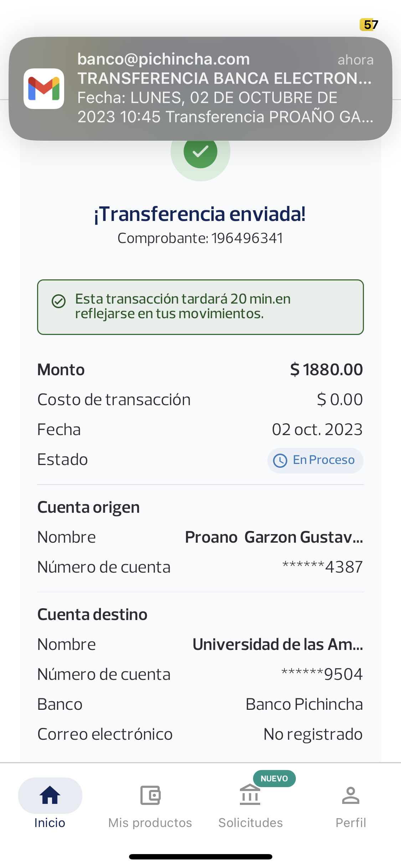The width and height of the screenshot is (401, 868).
Task: Tap the truncated origin name Proano Garzon Gustav...
Action: coord(274,537)
